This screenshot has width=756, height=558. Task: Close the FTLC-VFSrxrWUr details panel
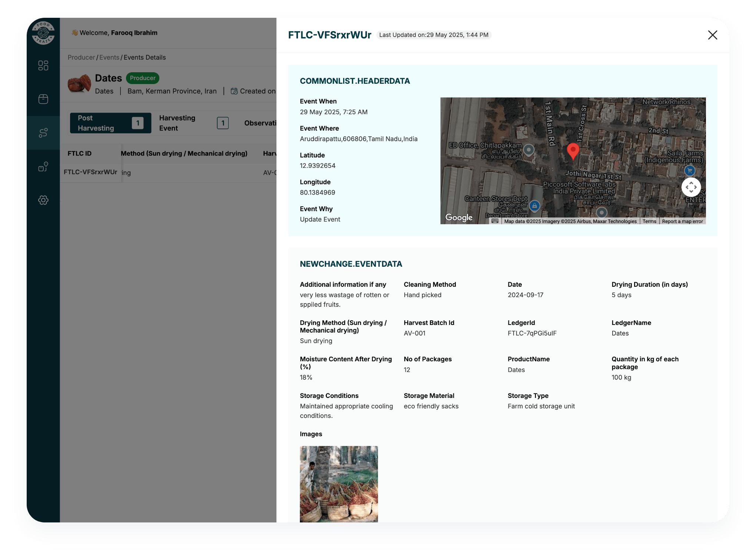712,35
